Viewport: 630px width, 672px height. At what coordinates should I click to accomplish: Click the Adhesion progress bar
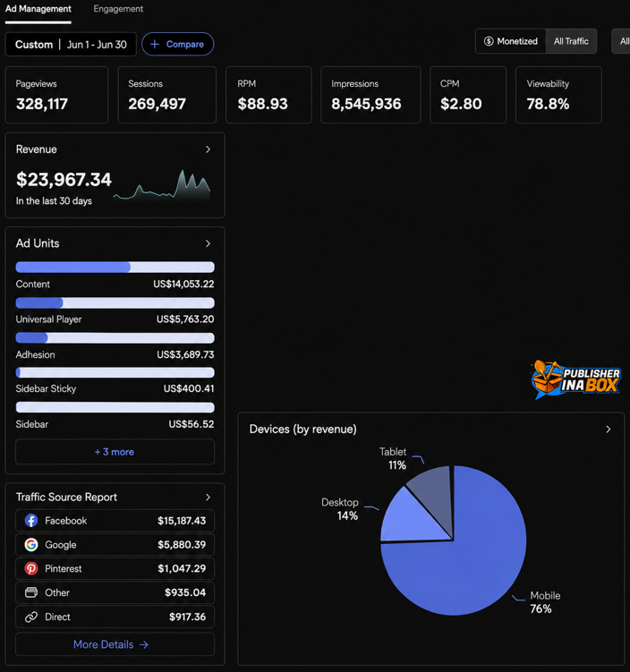(x=115, y=337)
